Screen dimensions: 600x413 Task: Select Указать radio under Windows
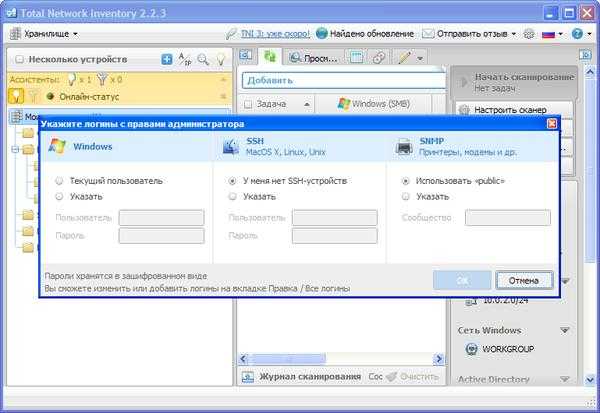(x=59, y=196)
